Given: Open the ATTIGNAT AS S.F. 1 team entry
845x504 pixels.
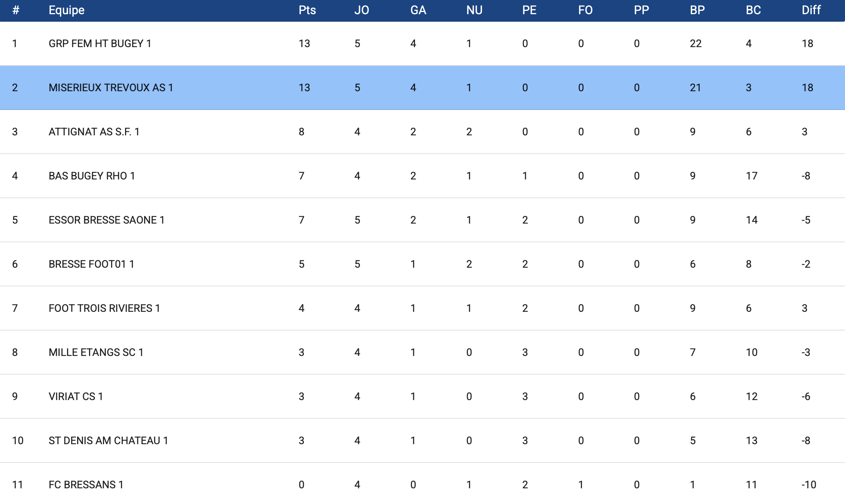Looking at the screenshot, I should (94, 132).
